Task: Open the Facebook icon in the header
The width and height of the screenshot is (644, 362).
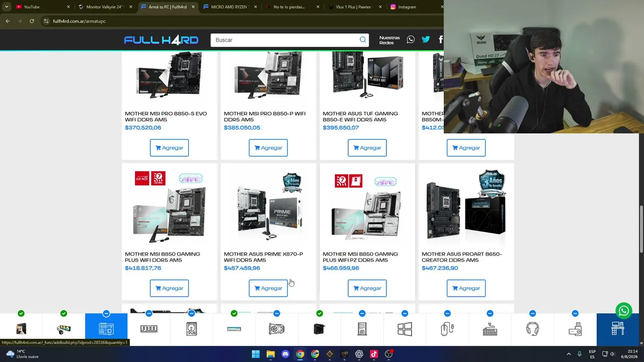Action: tap(441, 40)
